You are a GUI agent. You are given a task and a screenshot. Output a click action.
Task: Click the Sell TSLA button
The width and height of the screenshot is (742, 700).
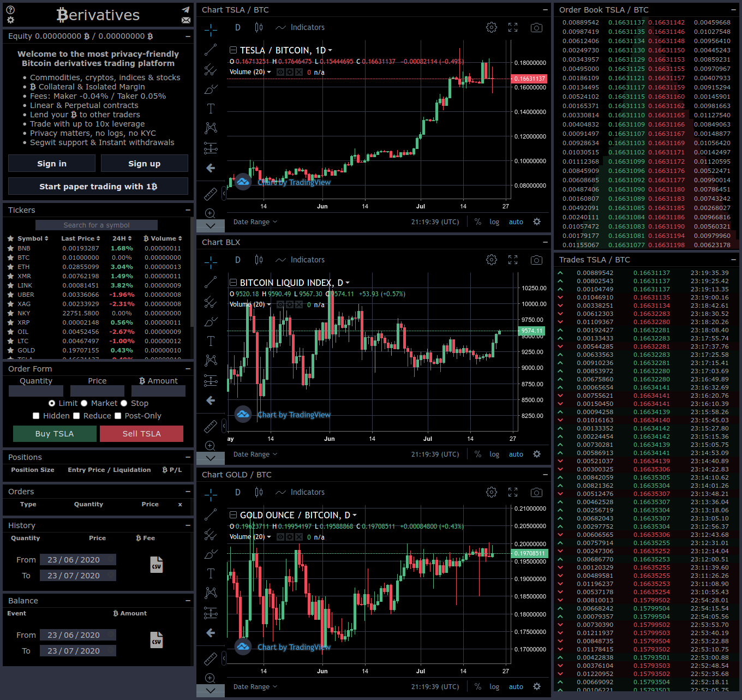[142, 434]
